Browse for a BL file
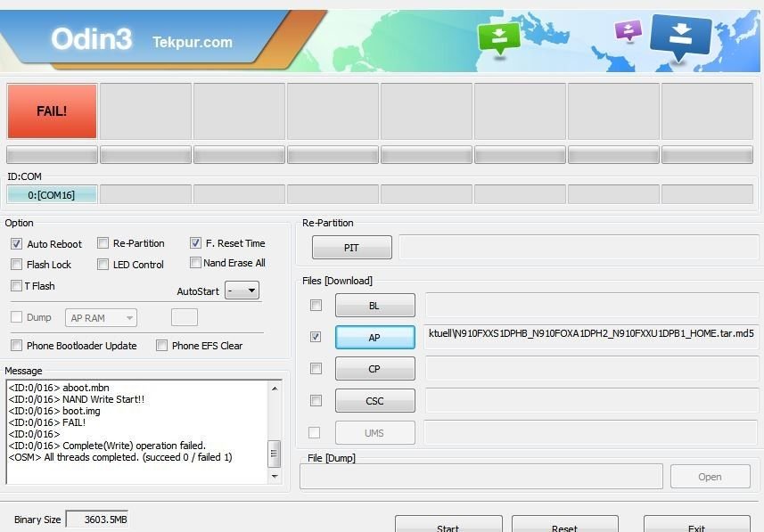Viewport: 764px width, 532px height. click(x=375, y=306)
